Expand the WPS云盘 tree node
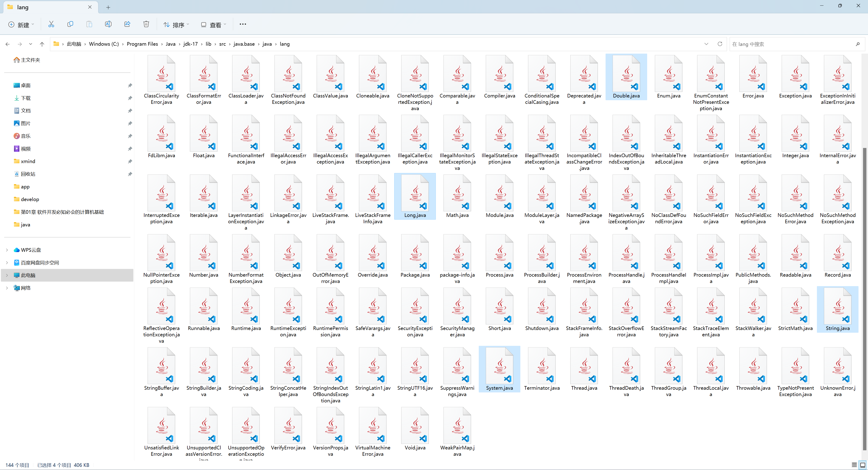Image resolution: width=868 pixels, height=470 pixels. [x=7, y=250]
